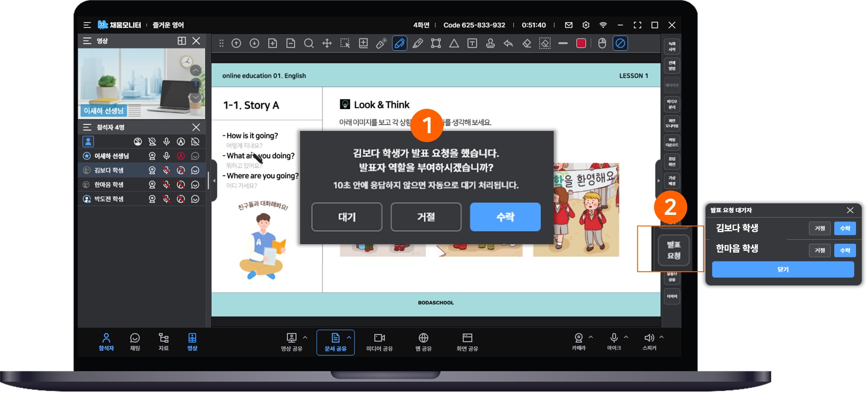The width and height of the screenshot is (868, 400).
Task: Select the highlighted pen drawing tool
Action: coord(400,44)
